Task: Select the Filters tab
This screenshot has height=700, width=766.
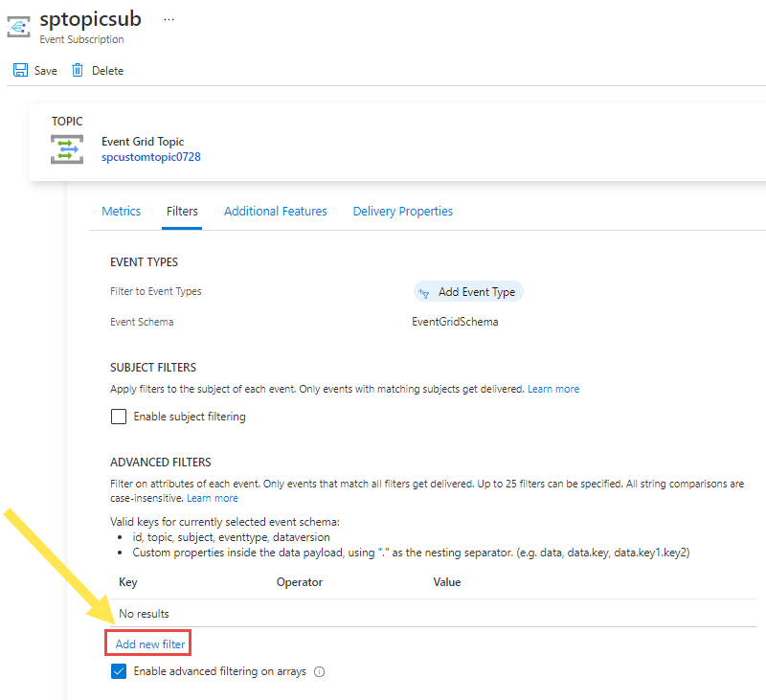Action: pyautogui.click(x=182, y=211)
